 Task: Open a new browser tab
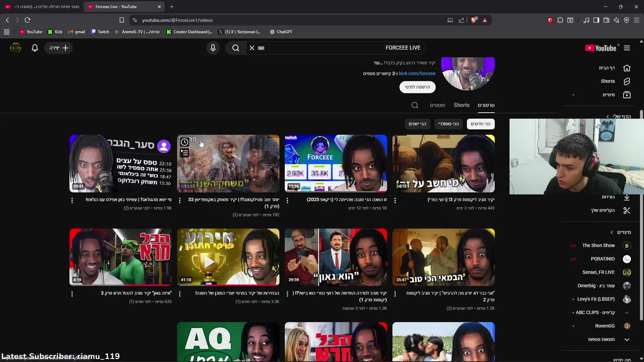172,7
